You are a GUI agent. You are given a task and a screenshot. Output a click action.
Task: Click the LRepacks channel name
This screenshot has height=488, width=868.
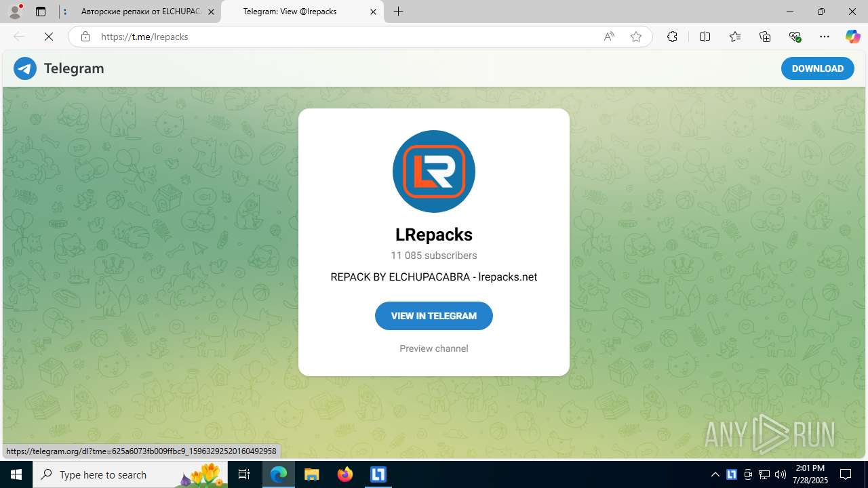[x=434, y=235]
